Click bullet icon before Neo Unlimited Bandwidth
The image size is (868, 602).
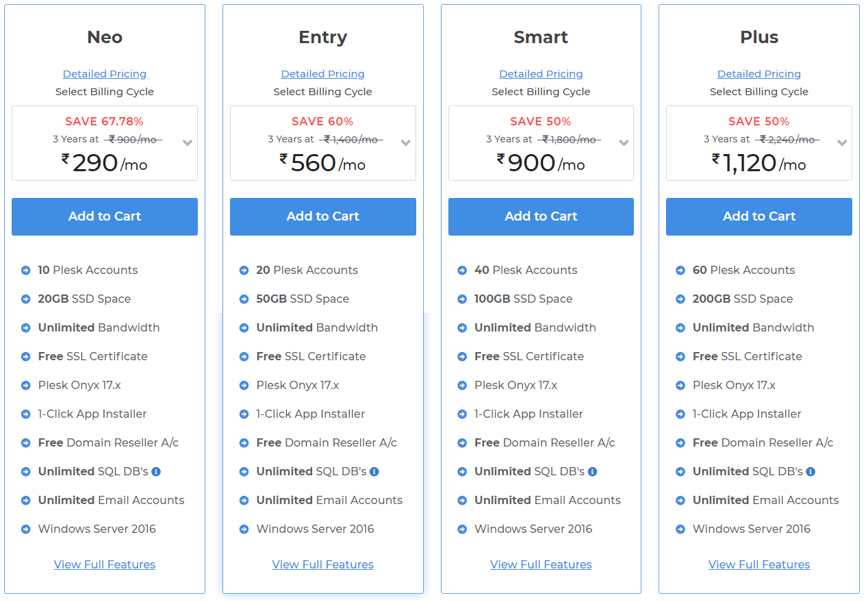pyautogui.click(x=26, y=328)
